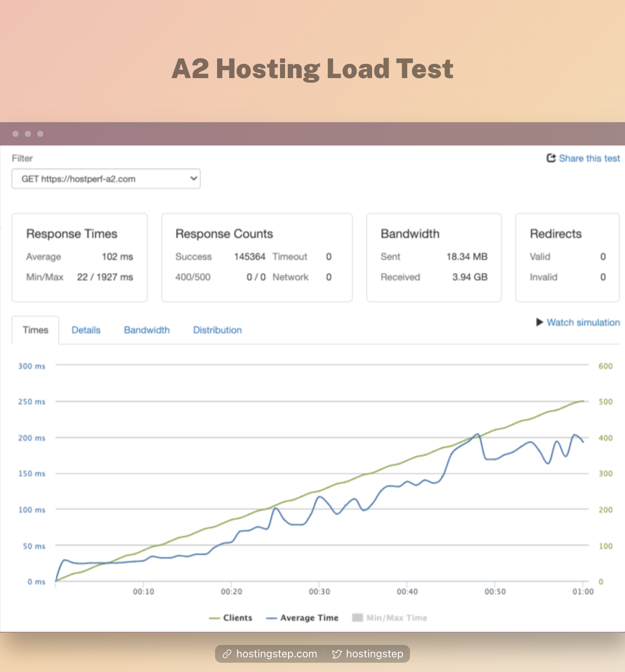Click the A2 Hosting Load Test title
625x672 pixels.
point(312,69)
